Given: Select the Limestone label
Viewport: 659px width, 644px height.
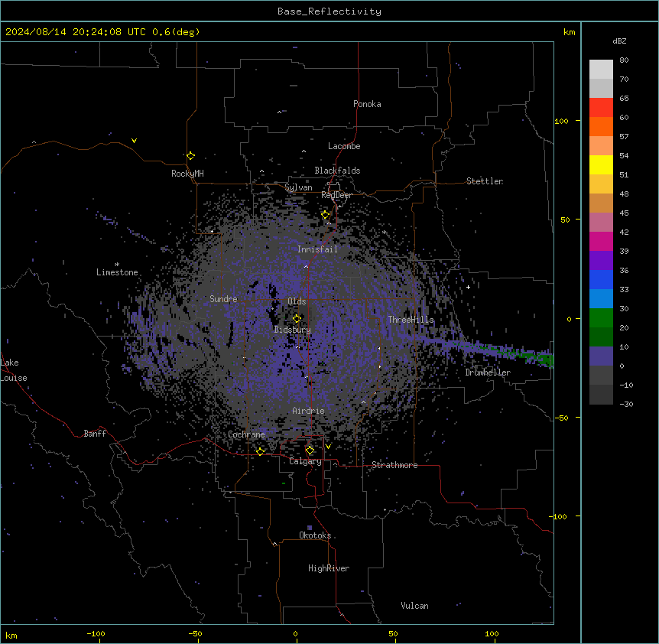Looking at the screenshot, I should [117, 272].
